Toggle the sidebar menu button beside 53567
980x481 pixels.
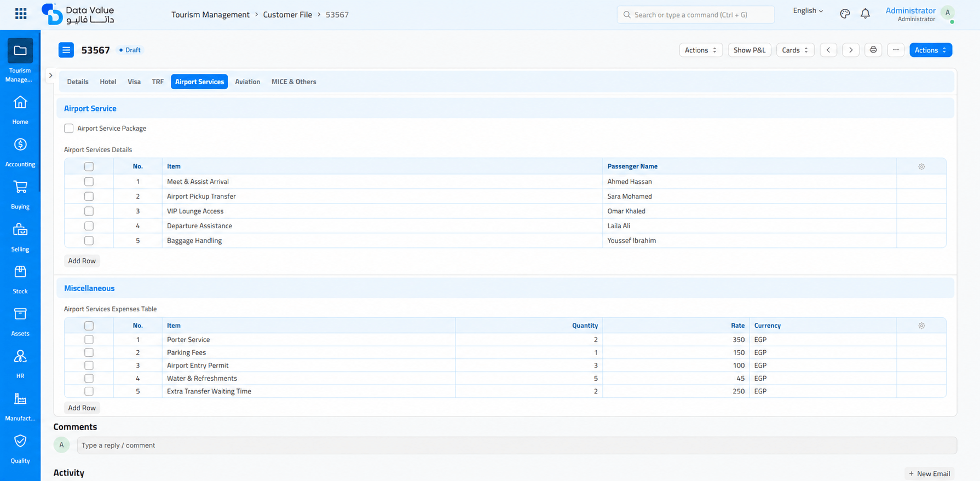point(66,50)
